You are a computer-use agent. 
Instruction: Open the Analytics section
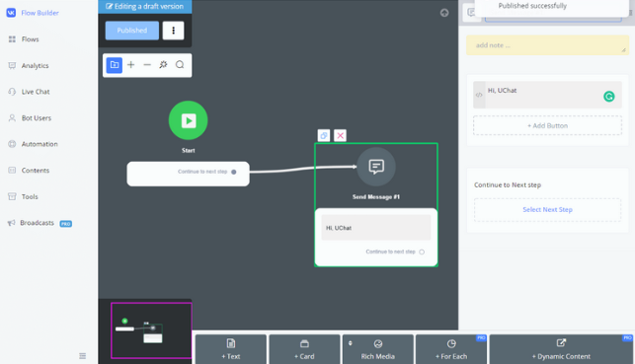point(35,65)
